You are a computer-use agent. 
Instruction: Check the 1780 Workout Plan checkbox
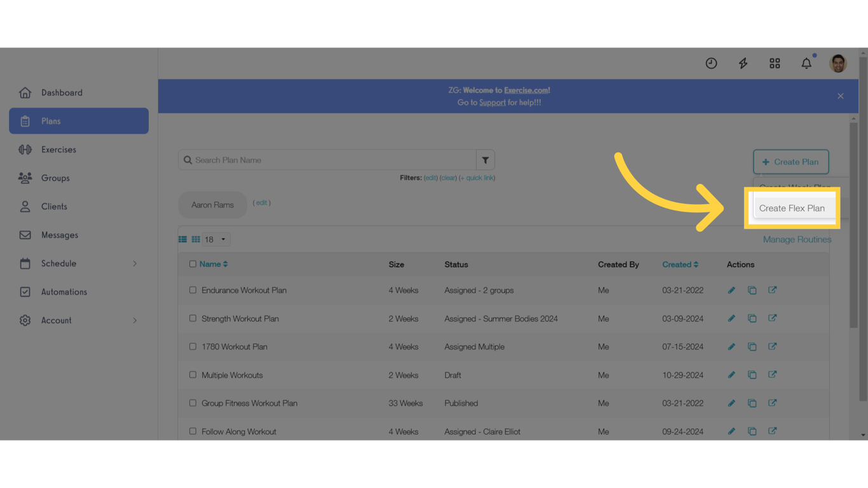coord(193,347)
